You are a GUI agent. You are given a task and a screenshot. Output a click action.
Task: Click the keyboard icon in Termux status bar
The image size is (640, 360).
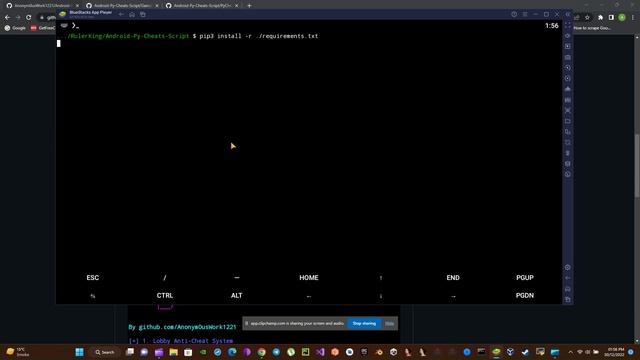[x=64, y=25]
